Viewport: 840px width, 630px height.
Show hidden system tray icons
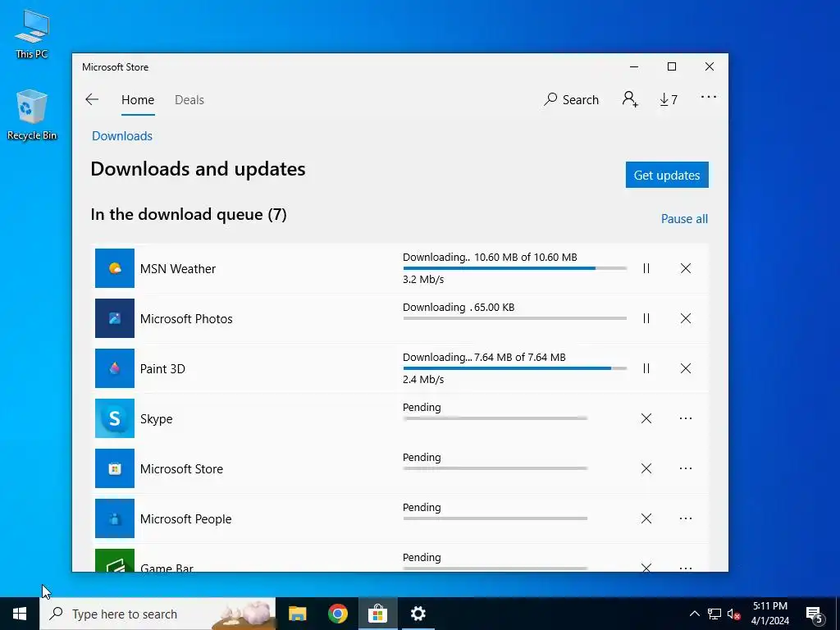(694, 614)
